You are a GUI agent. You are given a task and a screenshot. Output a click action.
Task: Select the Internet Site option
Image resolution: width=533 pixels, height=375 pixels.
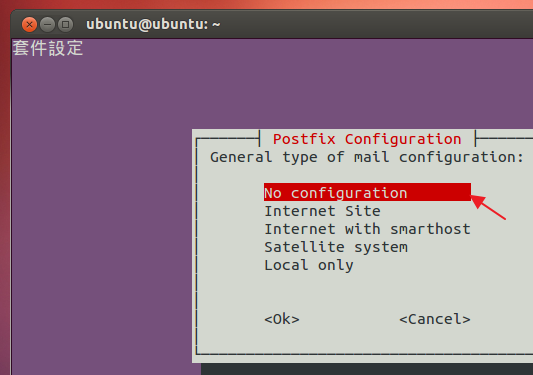tap(322, 211)
